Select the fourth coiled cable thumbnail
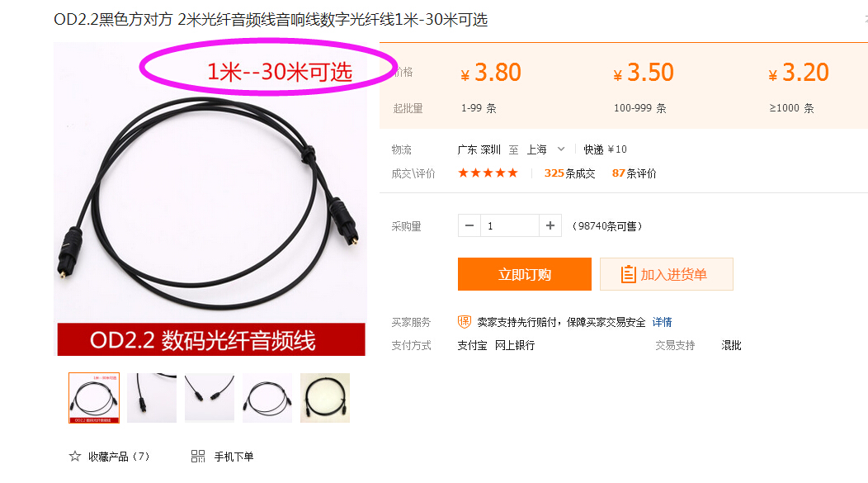 coord(267,398)
